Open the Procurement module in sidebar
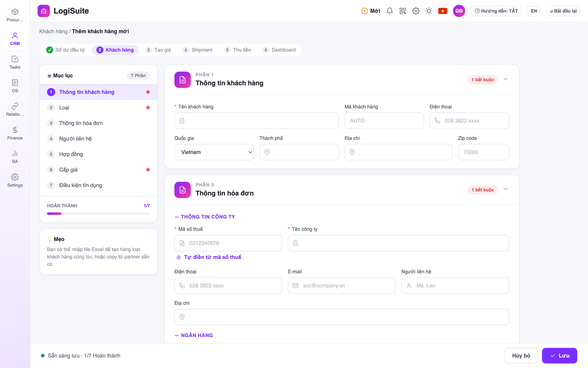The height and width of the screenshot is (368, 588). (x=15, y=15)
